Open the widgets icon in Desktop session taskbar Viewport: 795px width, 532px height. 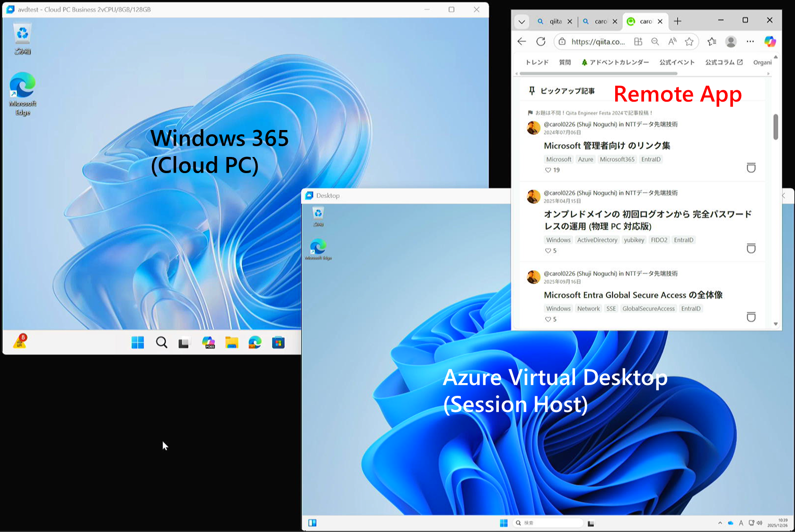312,523
